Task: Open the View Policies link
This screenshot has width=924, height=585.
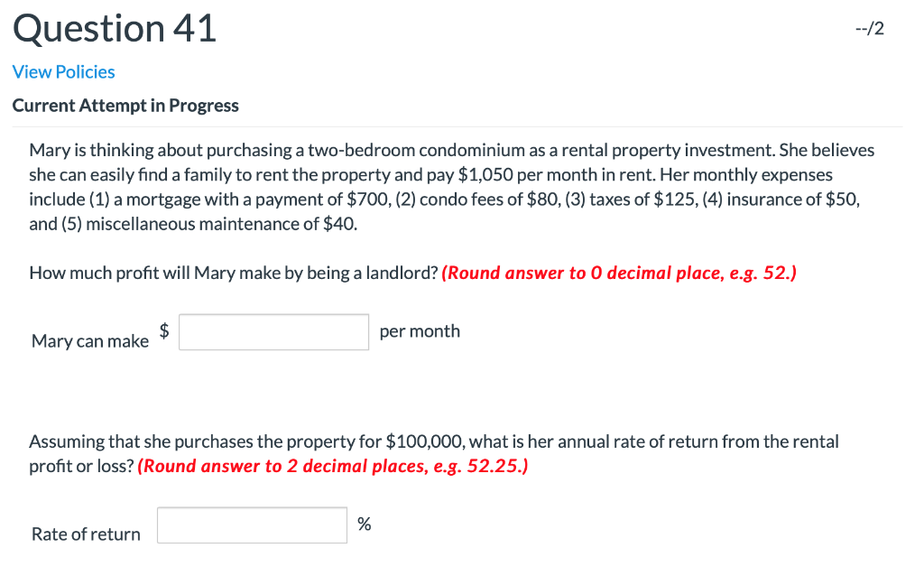Action: click(63, 71)
